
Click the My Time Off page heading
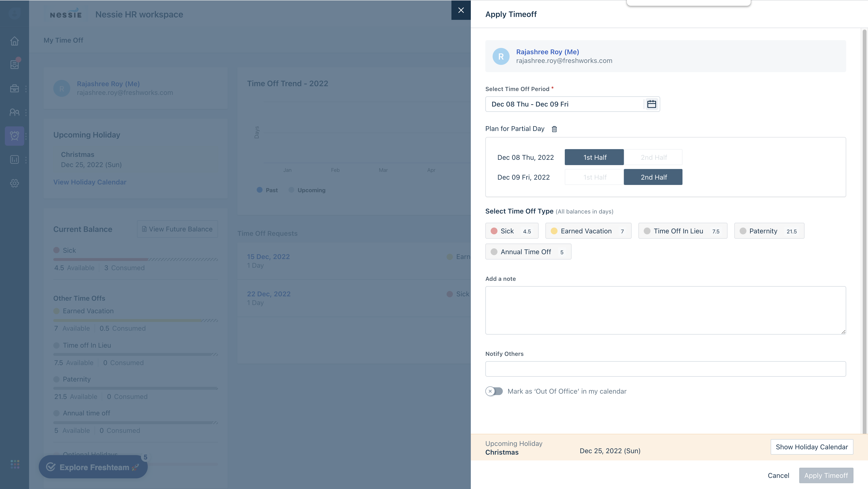pyautogui.click(x=63, y=40)
